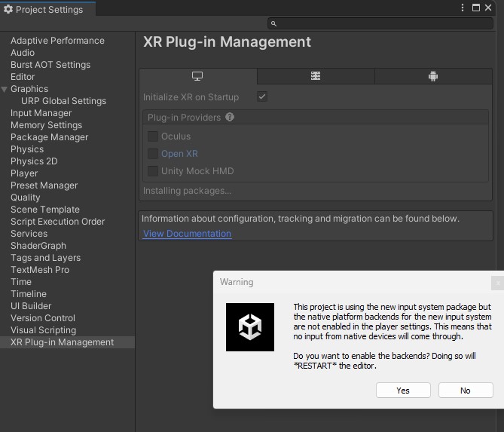The image size is (504, 432).
Task: Open Scene Template settings
Action: tap(45, 210)
